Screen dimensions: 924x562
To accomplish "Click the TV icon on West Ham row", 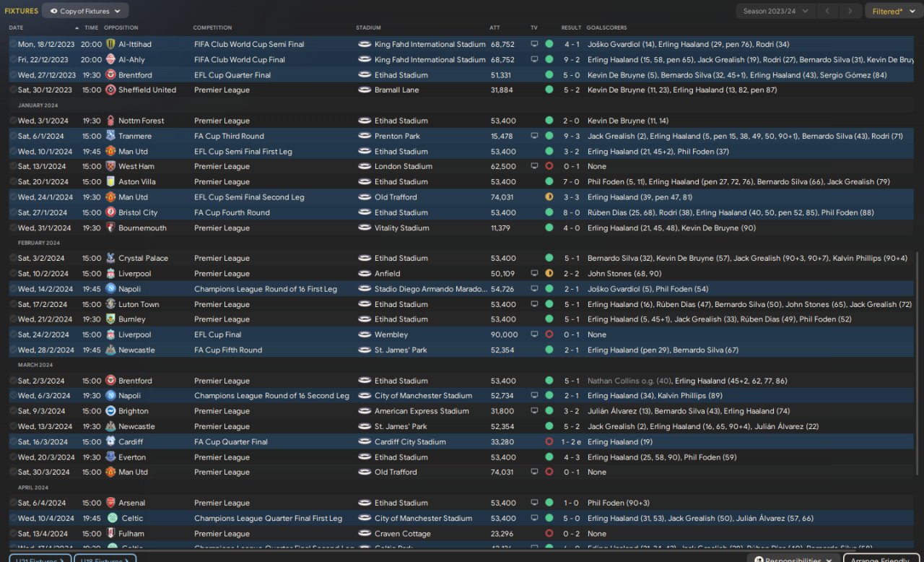I will [x=534, y=166].
